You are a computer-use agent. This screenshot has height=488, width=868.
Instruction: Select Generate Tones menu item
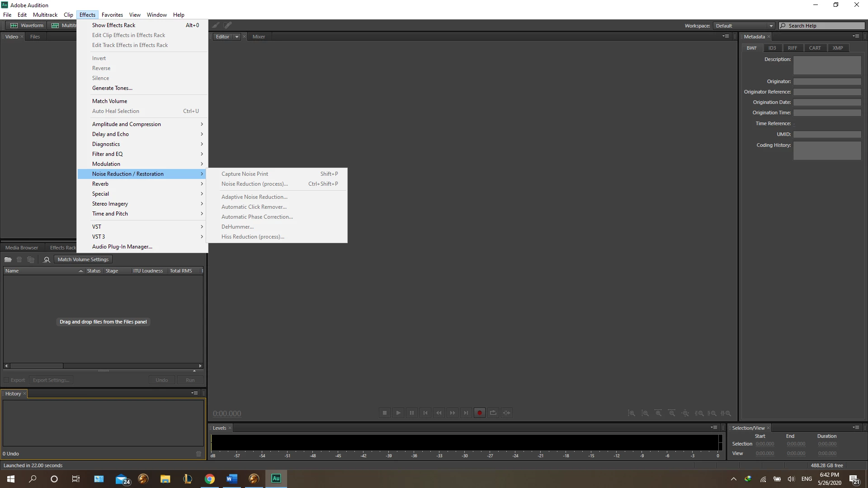[x=112, y=88]
